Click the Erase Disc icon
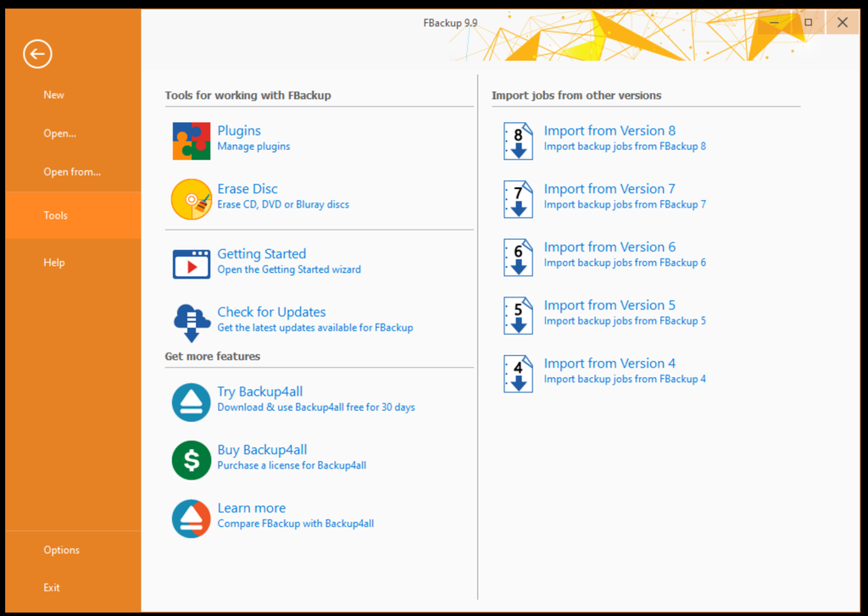This screenshot has width=868, height=616. point(191,197)
